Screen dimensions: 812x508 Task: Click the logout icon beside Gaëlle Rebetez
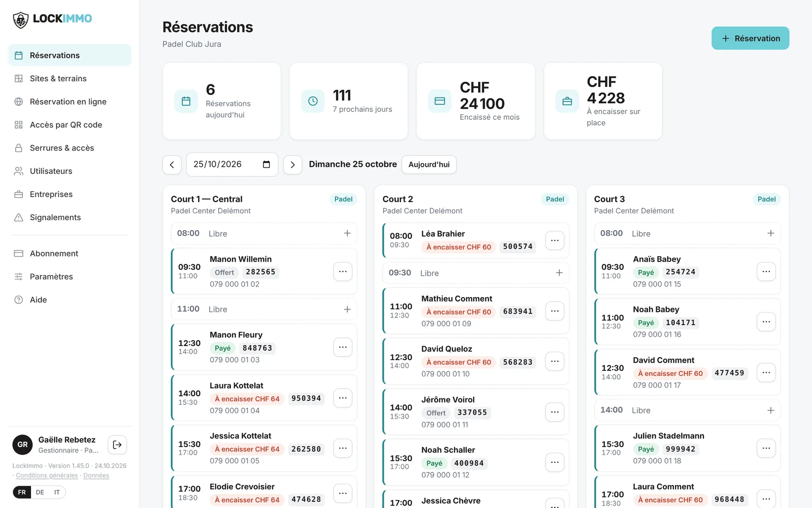point(117,445)
